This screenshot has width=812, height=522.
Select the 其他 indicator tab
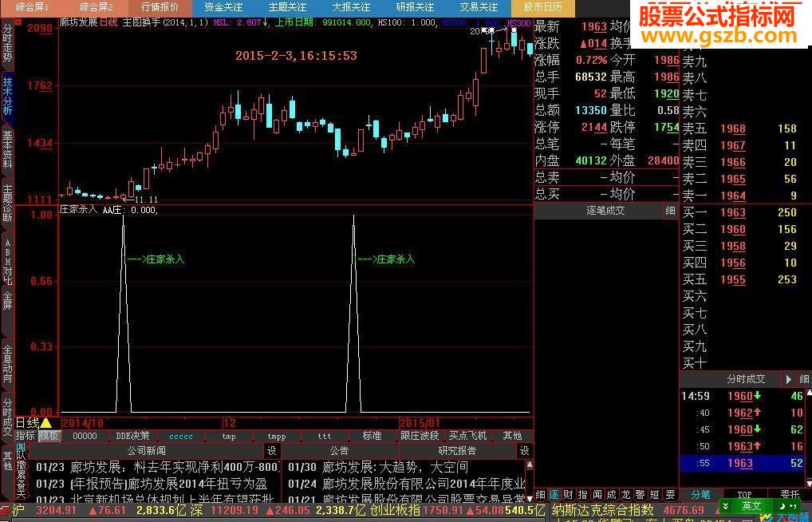click(x=511, y=436)
